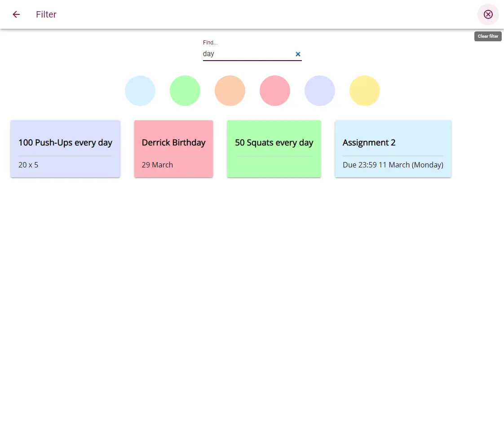The image size is (504, 435).
Task: Clear the search text with the small X
Action: [x=298, y=54]
